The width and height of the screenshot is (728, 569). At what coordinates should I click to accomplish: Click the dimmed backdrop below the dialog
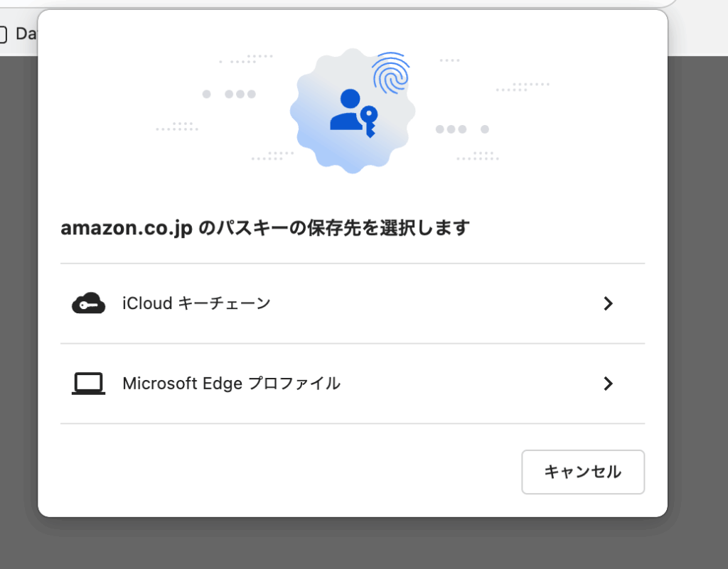pyautogui.click(x=355, y=543)
